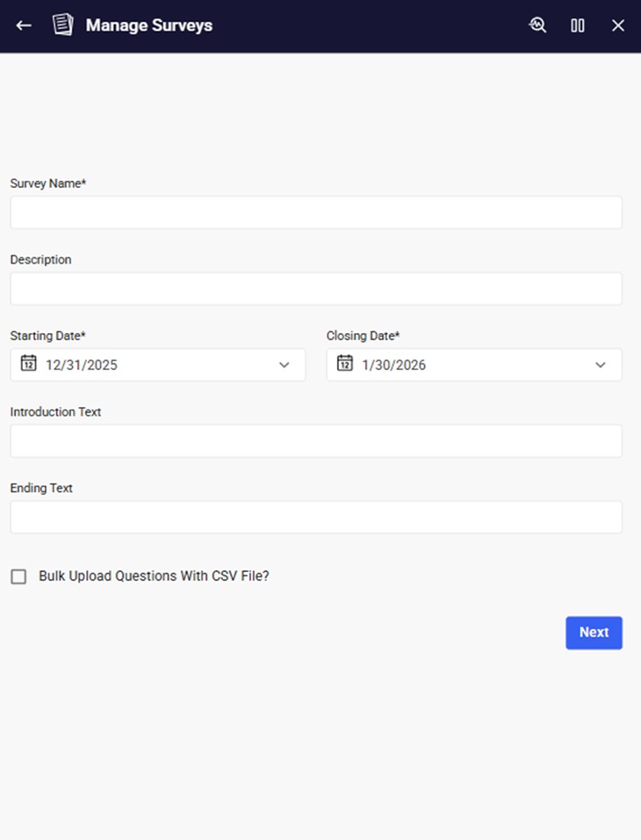This screenshot has width=641, height=840.
Task: Focus the Survey Name input field
Action: [x=316, y=213]
